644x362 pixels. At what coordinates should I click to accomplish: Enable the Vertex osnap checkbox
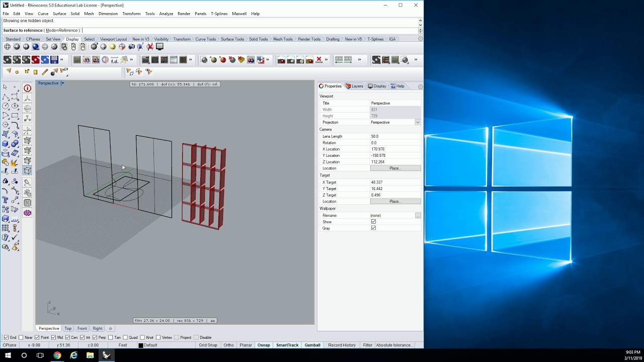(158, 337)
